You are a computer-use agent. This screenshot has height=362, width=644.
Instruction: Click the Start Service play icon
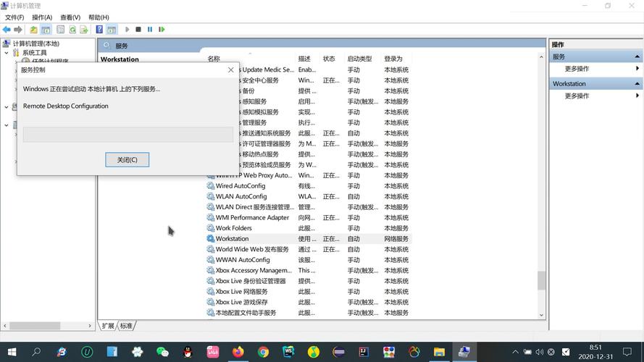[x=127, y=30]
